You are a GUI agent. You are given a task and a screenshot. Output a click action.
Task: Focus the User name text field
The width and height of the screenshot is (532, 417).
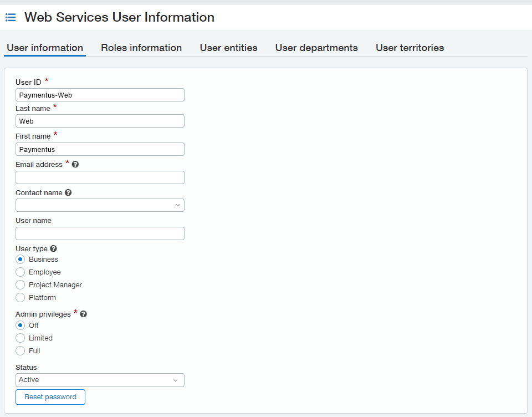click(100, 233)
